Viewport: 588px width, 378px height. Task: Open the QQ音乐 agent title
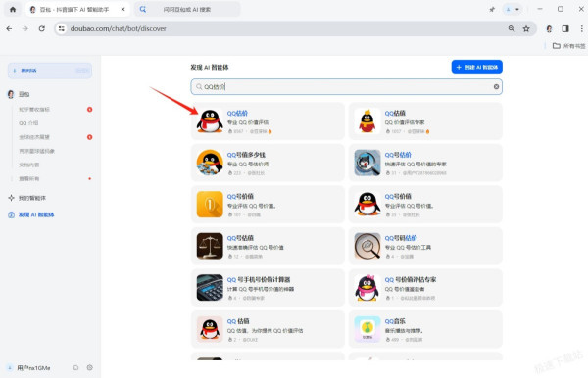coord(395,321)
